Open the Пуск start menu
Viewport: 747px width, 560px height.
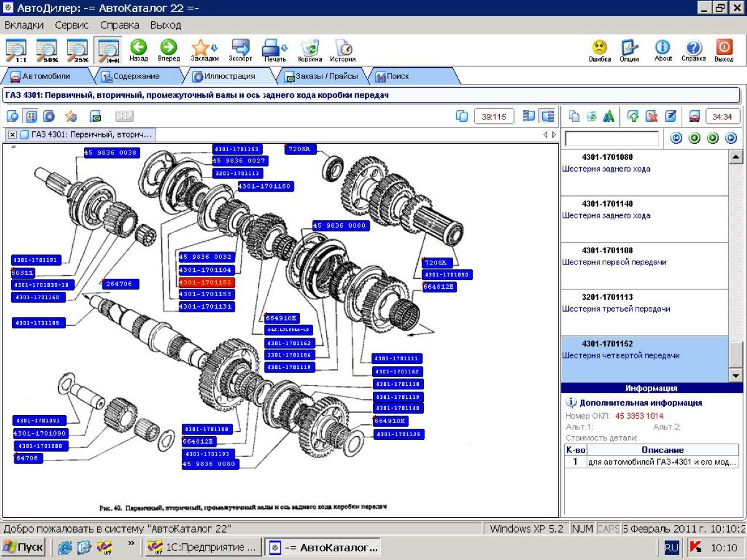click(x=24, y=548)
